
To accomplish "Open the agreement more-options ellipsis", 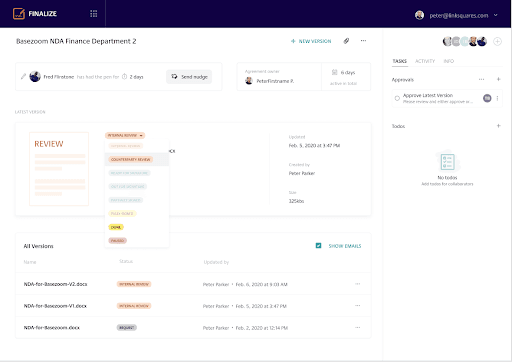I will (363, 41).
